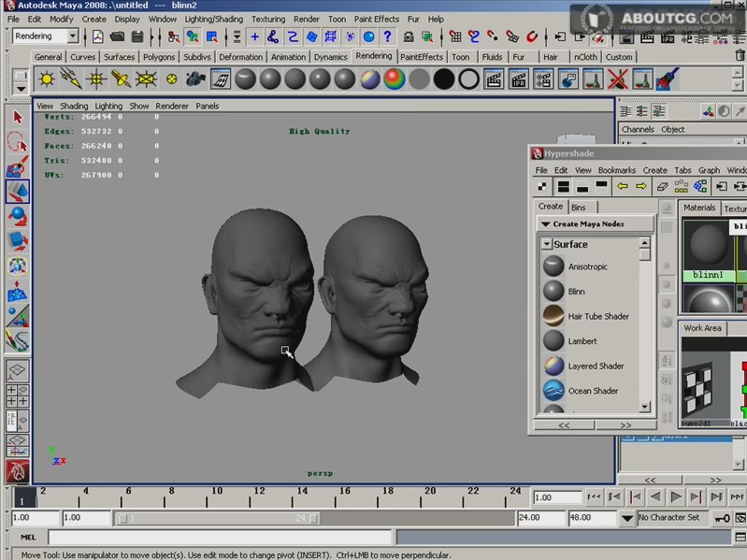Select the blinn1 material swatch

[708, 250]
